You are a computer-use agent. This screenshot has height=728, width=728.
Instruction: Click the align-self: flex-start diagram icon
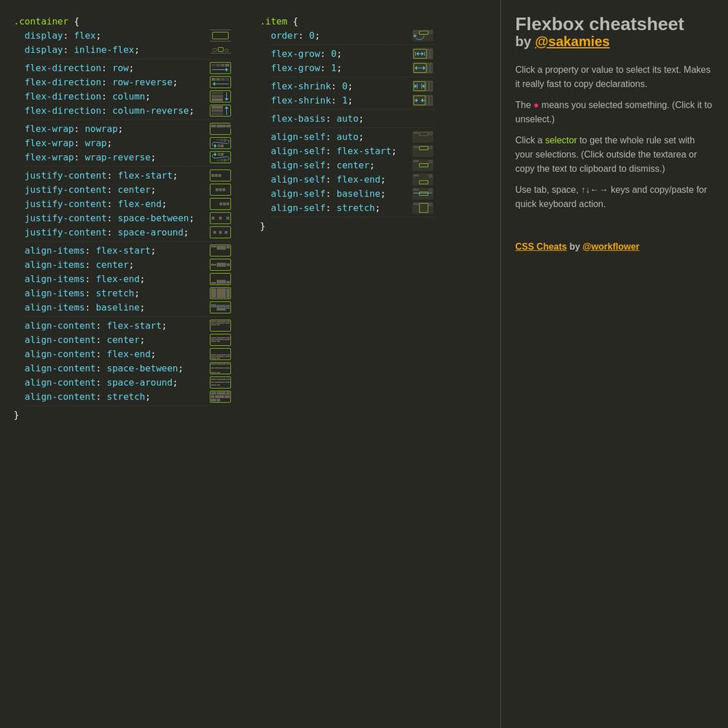point(423,151)
